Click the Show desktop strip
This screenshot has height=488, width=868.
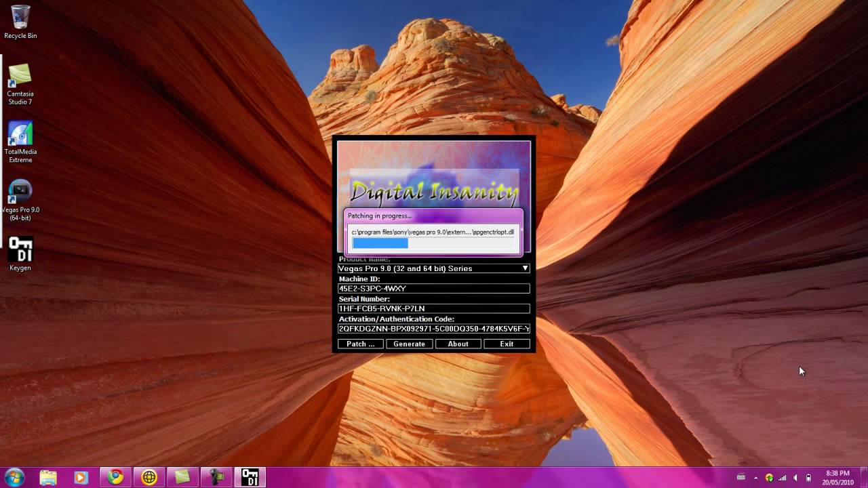click(863, 477)
